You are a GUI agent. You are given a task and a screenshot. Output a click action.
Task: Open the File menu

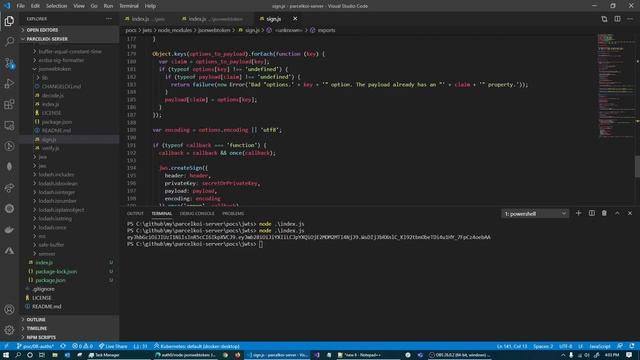click(20, 6)
